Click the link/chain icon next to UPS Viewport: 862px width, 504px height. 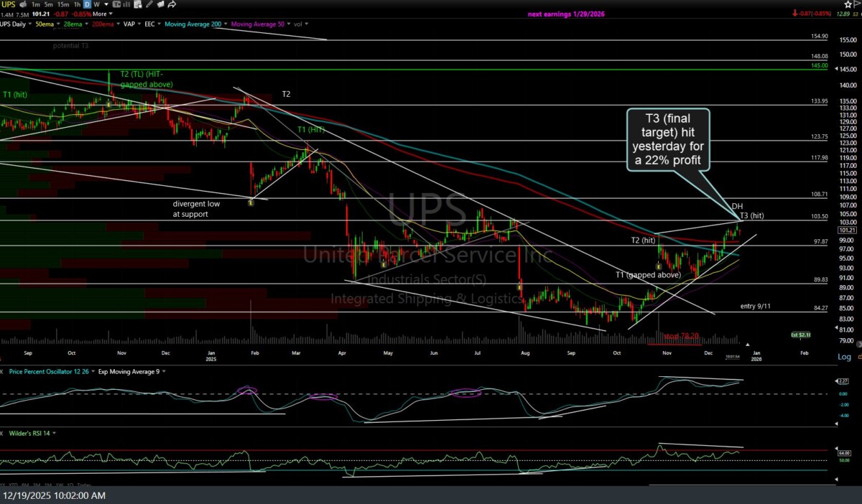pos(22,4)
